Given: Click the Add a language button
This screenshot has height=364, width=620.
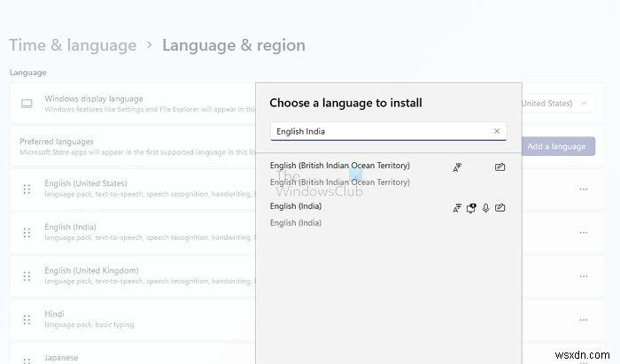Looking at the screenshot, I should (558, 146).
